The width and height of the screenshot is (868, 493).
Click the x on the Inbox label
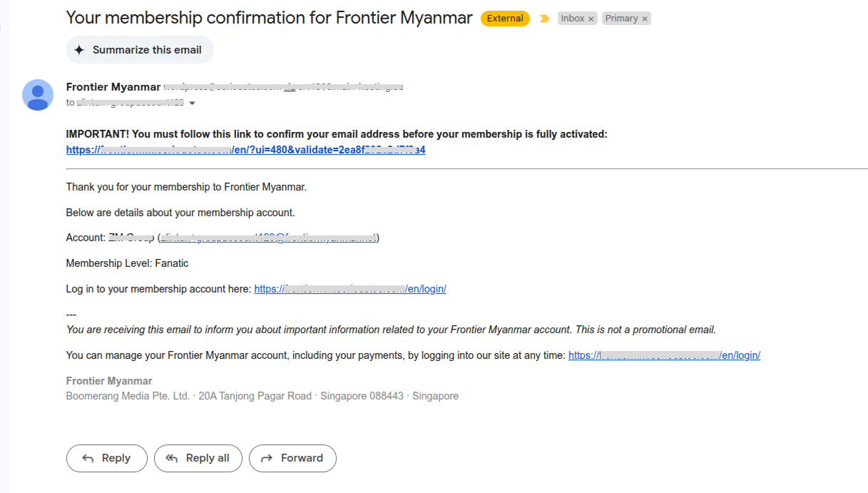click(592, 18)
